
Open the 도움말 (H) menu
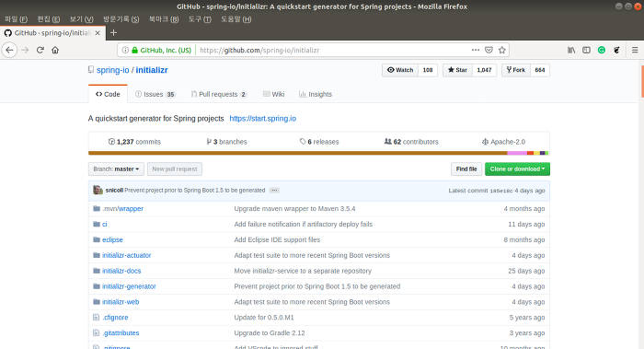(236, 19)
